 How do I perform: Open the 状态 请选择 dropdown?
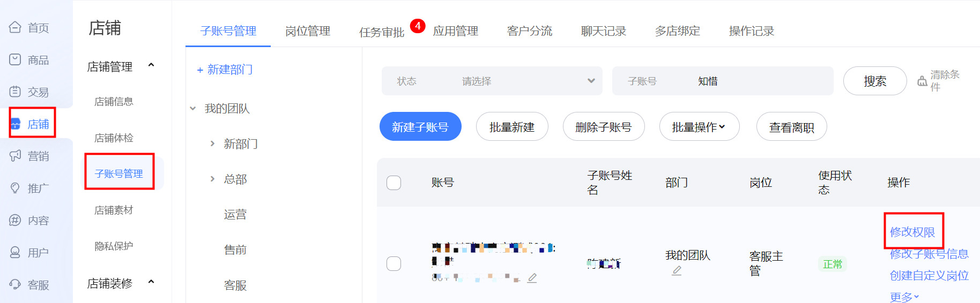(x=492, y=81)
